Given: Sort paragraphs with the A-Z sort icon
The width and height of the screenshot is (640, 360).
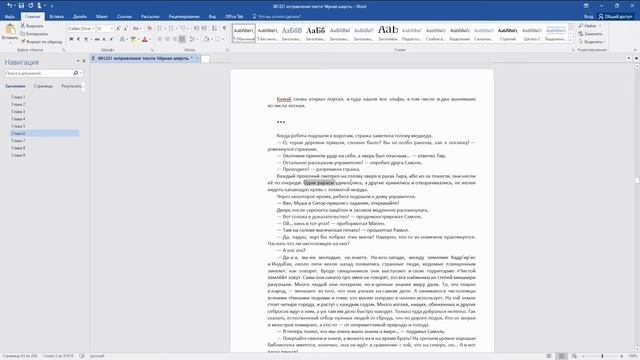Looking at the screenshot, I should click(x=214, y=29).
